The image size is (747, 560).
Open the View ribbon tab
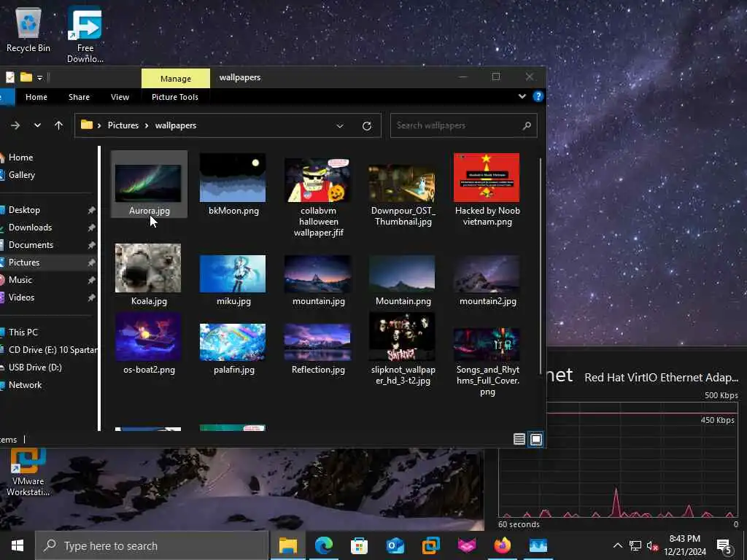(x=120, y=97)
